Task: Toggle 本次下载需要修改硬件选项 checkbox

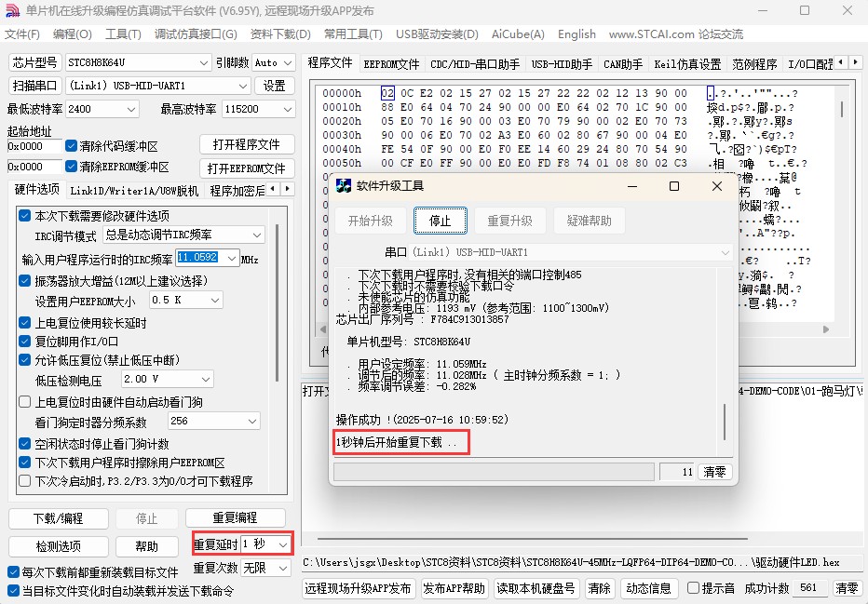Action: (24, 216)
